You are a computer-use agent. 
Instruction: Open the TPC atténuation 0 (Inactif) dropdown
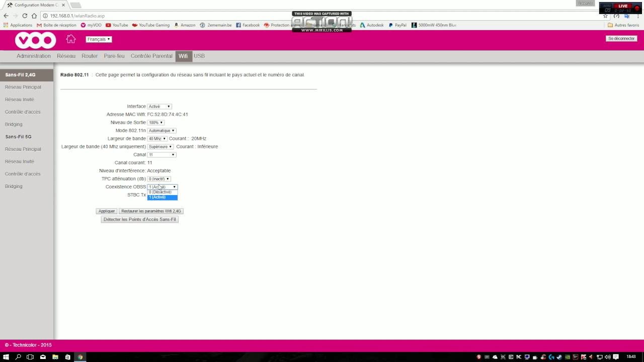(x=159, y=179)
